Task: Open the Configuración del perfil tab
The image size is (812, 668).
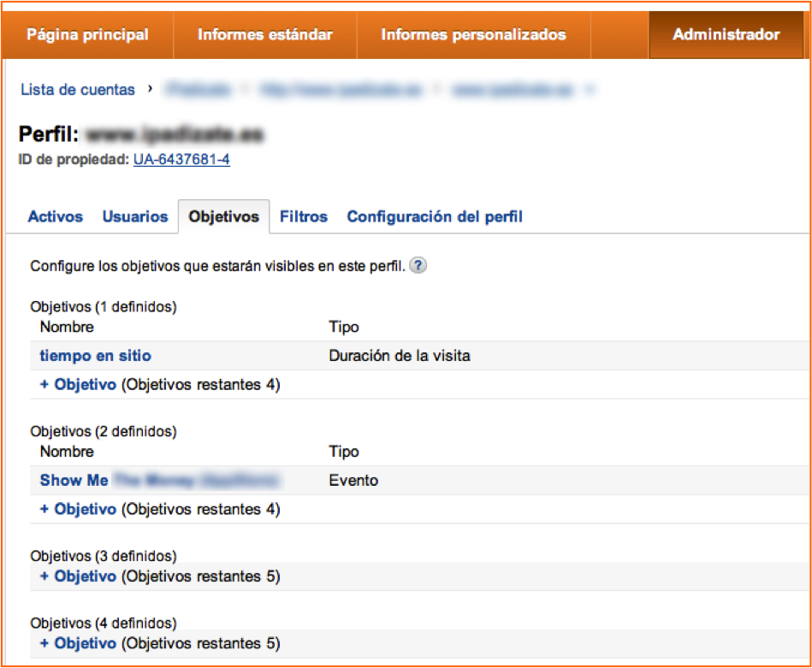Action: [x=435, y=217]
